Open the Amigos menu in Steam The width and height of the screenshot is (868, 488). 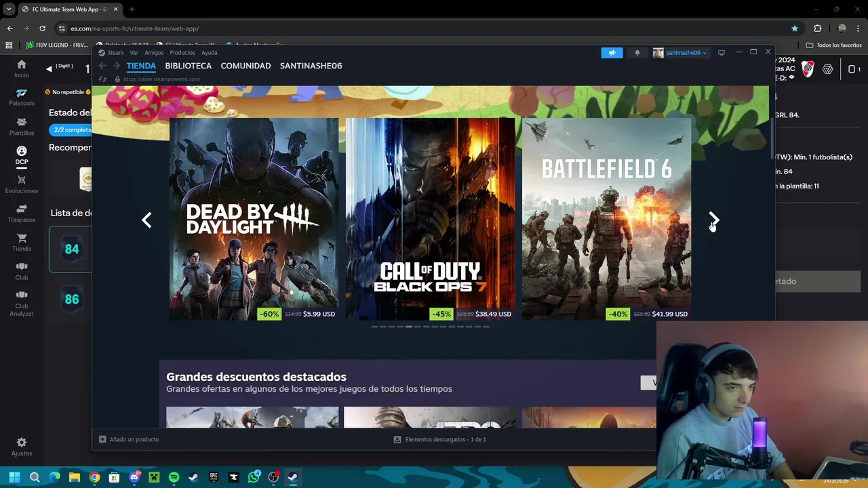pos(154,53)
